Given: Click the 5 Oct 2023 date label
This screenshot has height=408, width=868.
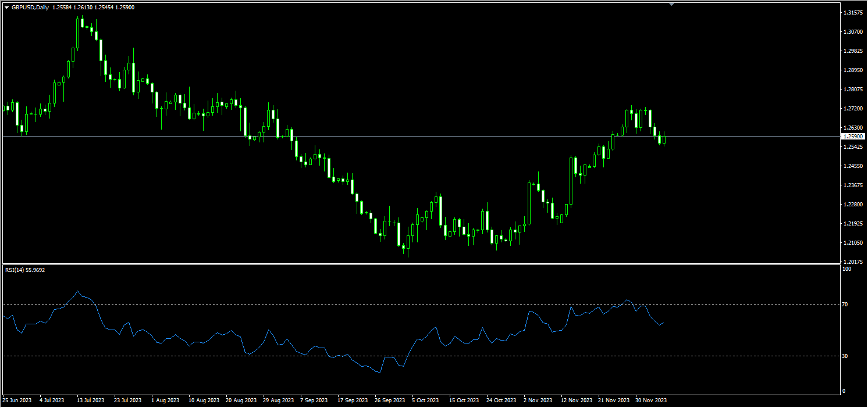Looking at the screenshot, I should click(426, 400).
